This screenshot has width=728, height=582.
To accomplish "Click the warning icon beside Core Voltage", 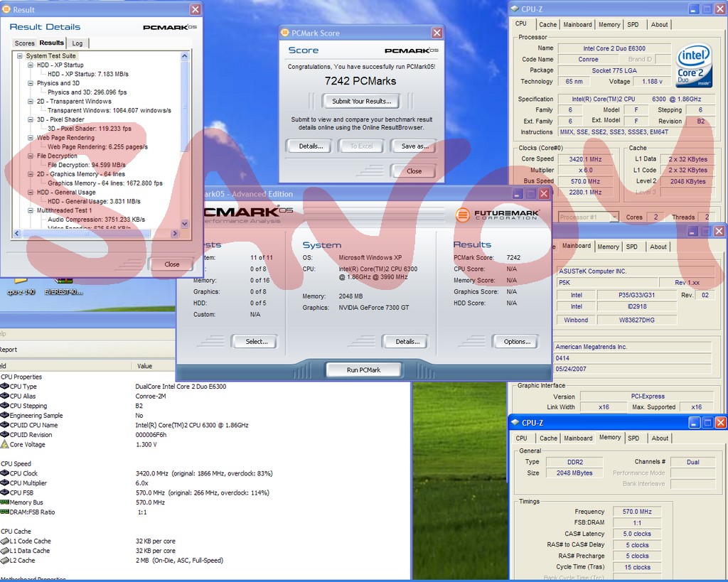I will 5,444.
